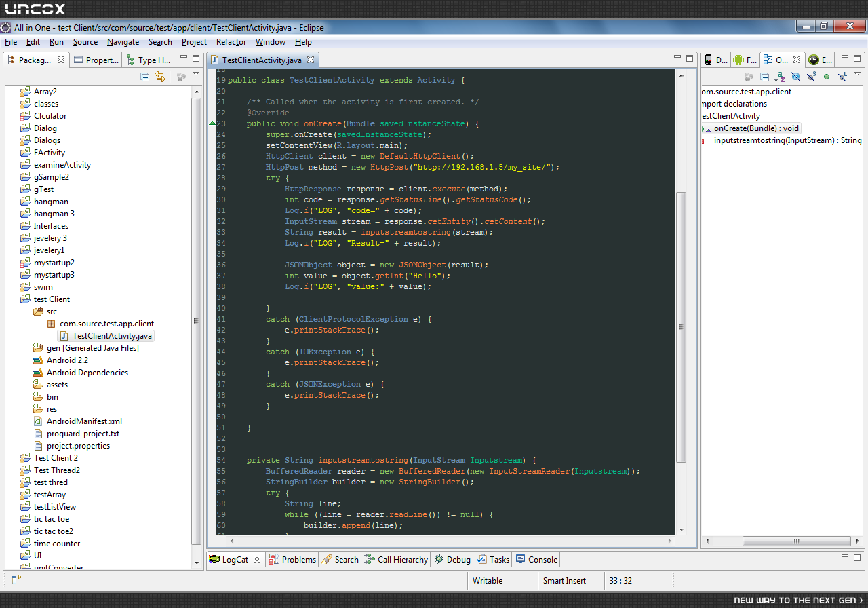Select onCreate(Bundle) : void in Outline
The width and height of the screenshot is (868, 608).
756,128
